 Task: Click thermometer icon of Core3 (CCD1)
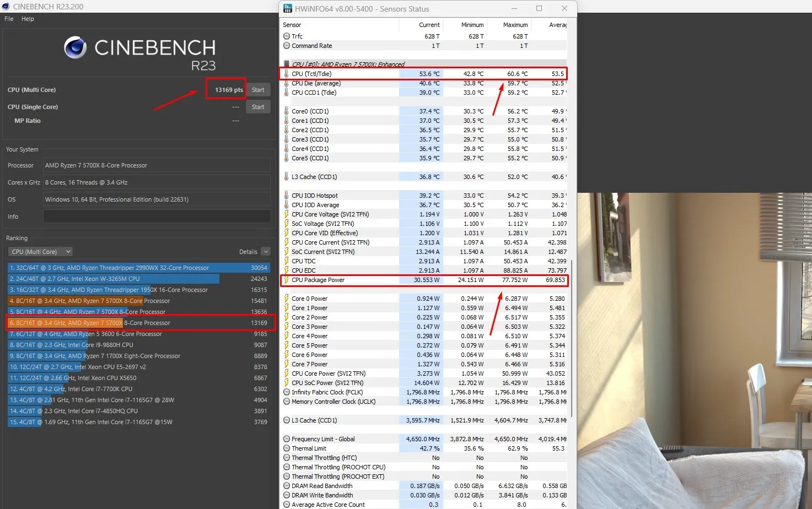(x=287, y=139)
